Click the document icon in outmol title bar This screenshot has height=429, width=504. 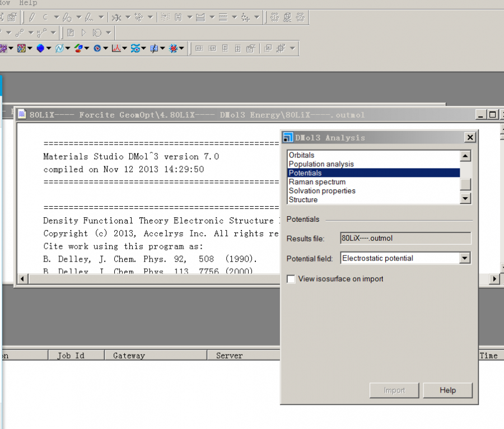click(22, 114)
